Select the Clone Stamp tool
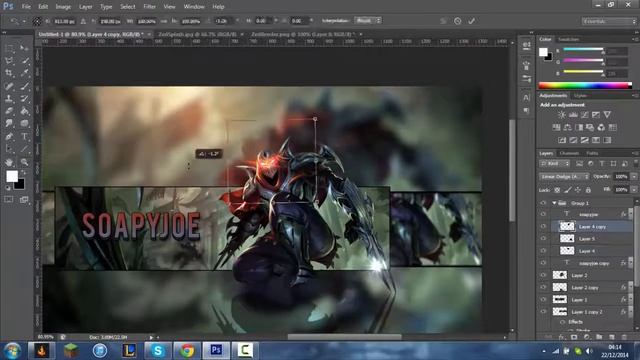 [x=9, y=99]
